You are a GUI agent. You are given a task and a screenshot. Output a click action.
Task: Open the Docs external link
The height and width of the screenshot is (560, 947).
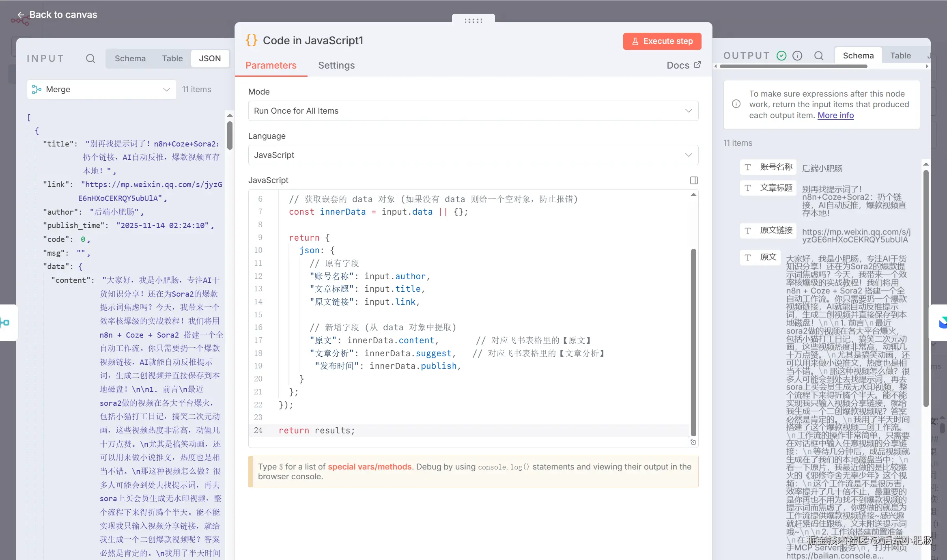coord(684,65)
